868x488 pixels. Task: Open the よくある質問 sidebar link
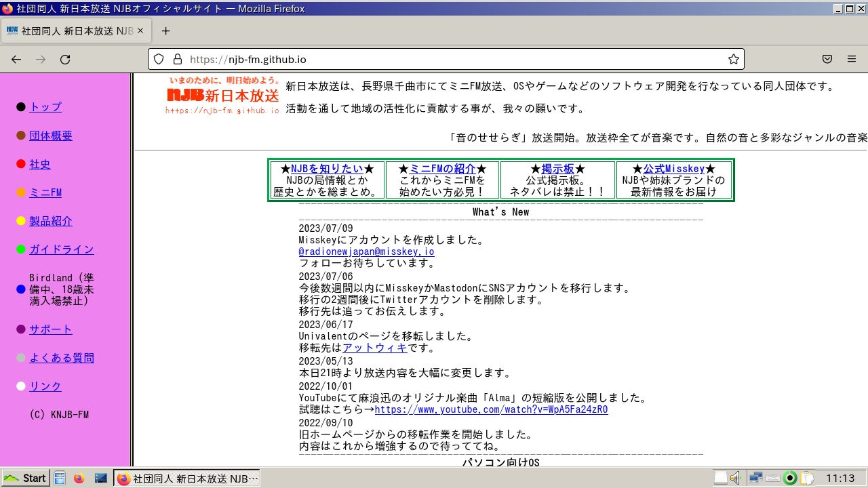[62, 358]
